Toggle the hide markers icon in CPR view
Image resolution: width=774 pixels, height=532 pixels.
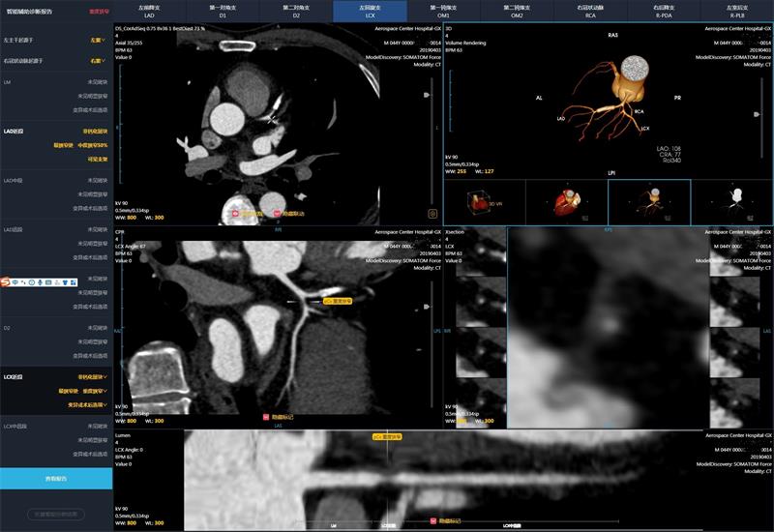pos(266,417)
